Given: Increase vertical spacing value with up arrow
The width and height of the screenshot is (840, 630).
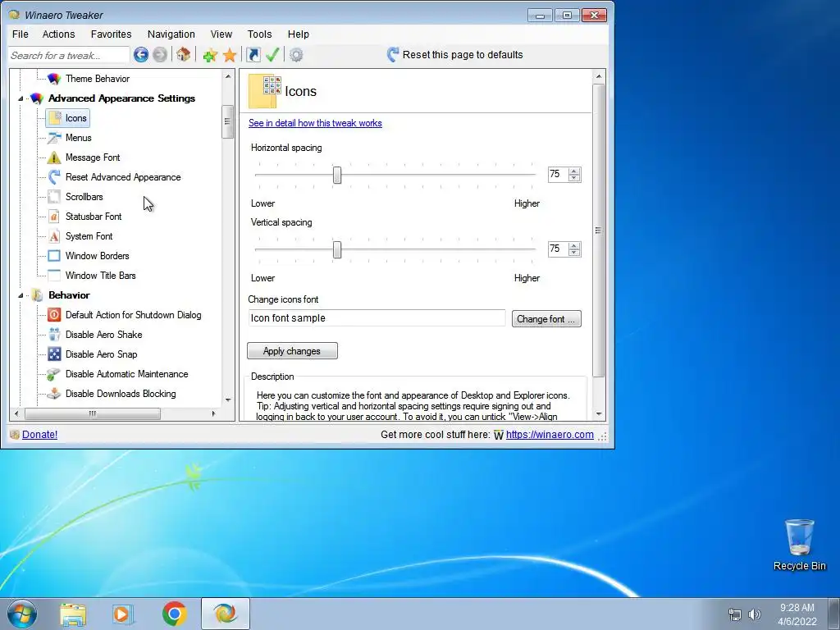Looking at the screenshot, I should [x=574, y=246].
